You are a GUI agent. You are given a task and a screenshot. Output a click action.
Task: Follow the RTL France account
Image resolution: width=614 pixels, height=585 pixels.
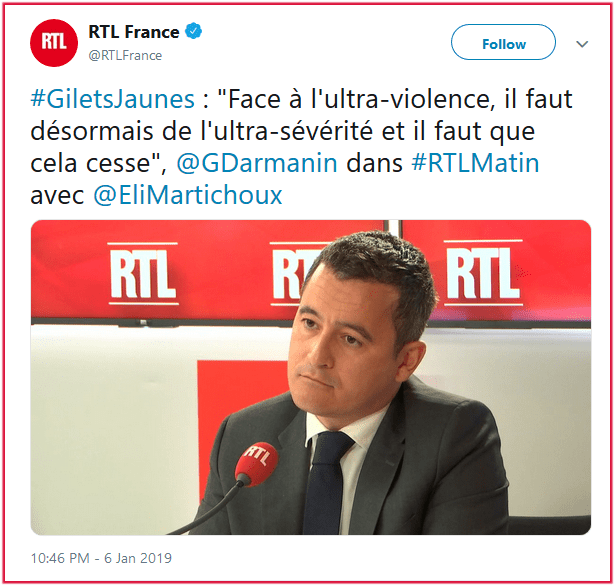pos(503,42)
